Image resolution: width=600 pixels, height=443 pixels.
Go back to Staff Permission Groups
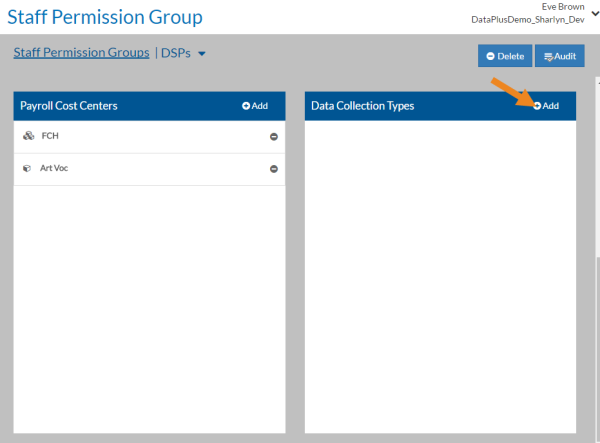[81, 53]
